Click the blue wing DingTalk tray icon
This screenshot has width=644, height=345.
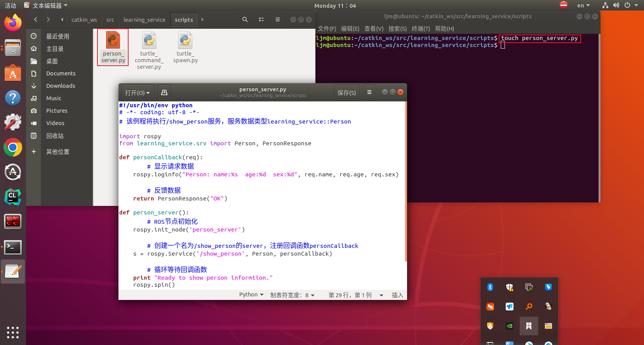click(x=548, y=287)
